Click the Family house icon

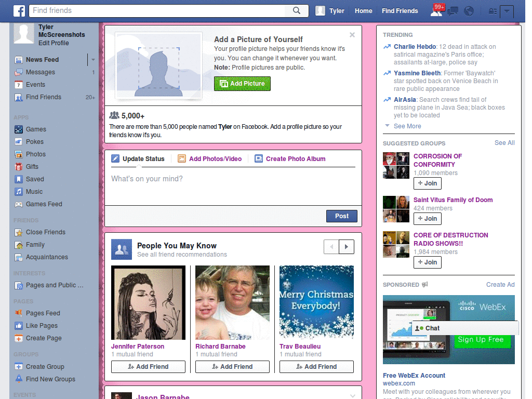coord(19,245)
